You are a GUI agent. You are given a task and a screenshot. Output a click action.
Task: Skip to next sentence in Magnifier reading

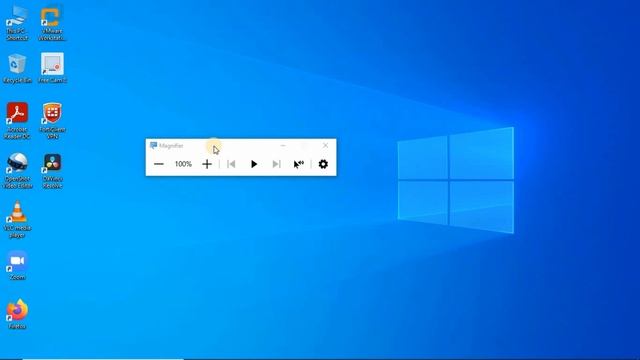pyautogui.click(x=276, y=164)
